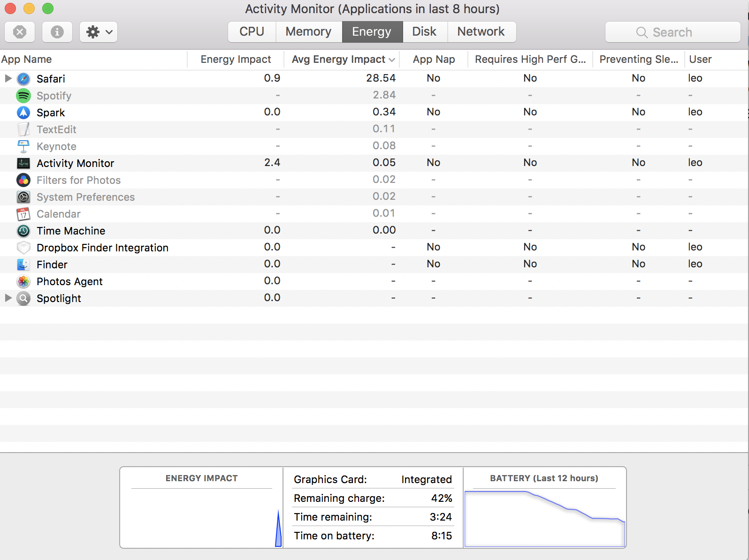
Task: Click the Remaining charge 42% value
Action: 442,498
